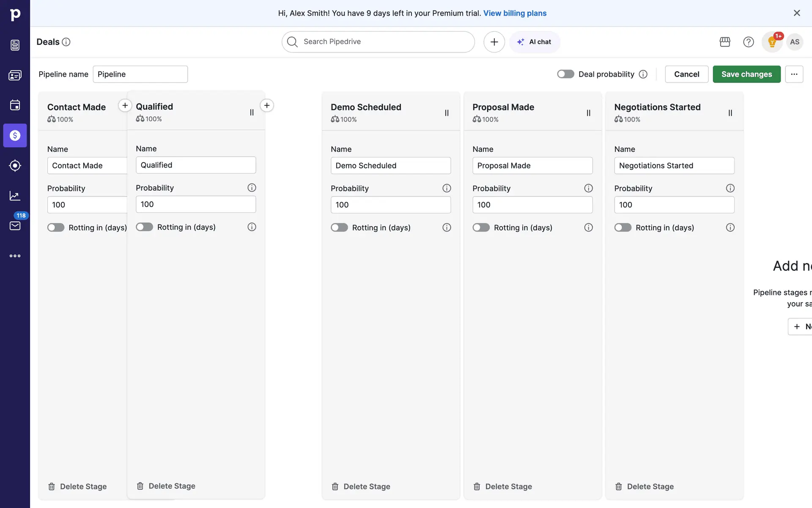Image resolution: width=812 pixels, height=508 pixels.
Task: Open the AI chat panel
Action: [535, 42]
